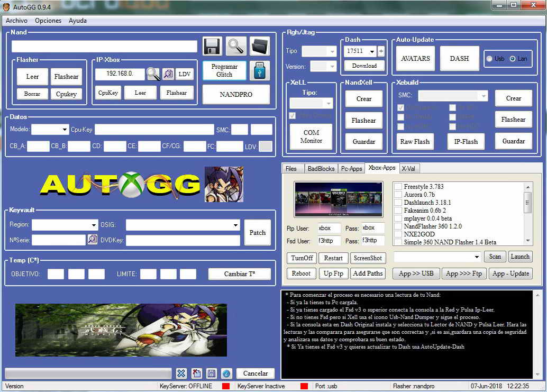Click the plus button next to Dash version
This screenshot has height=392, width=547.
pos(381,51)
